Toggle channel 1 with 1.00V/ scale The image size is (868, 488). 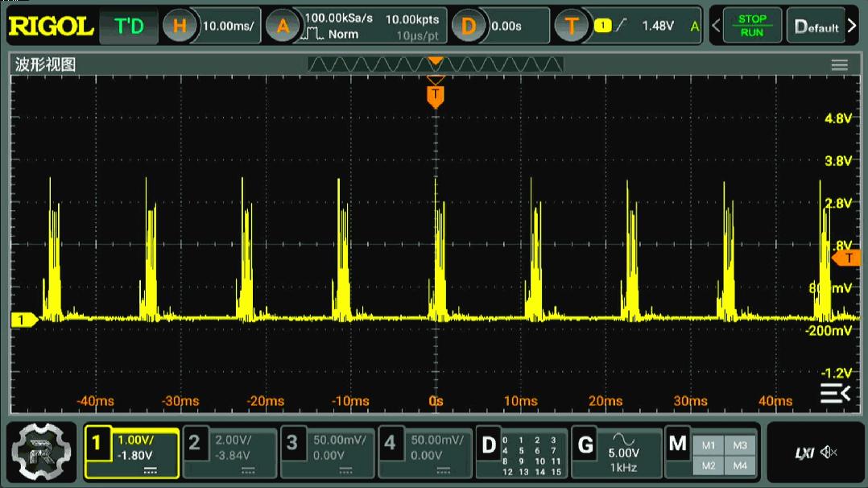132,451
